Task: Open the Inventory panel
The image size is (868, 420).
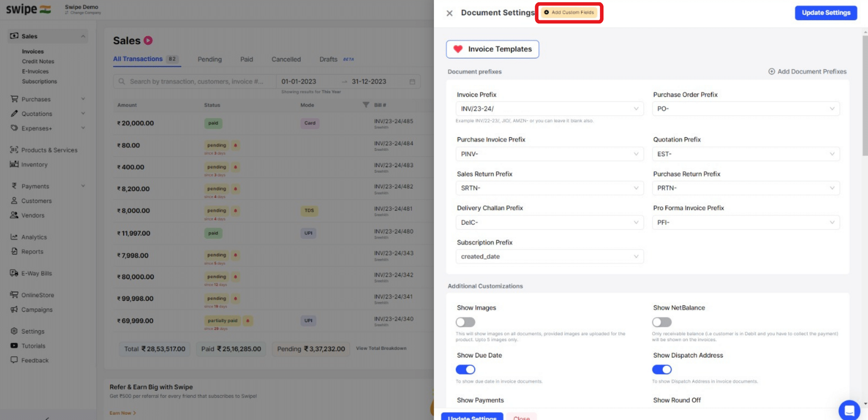Action: point(33,164)
